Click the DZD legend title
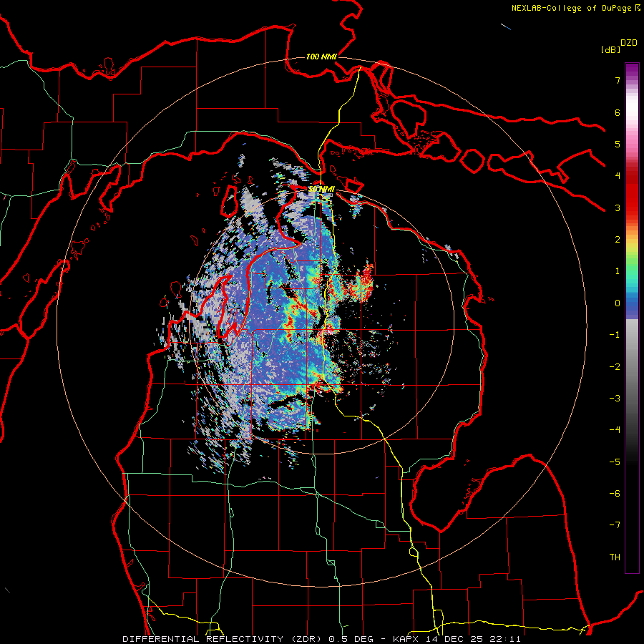 (629, 43)
